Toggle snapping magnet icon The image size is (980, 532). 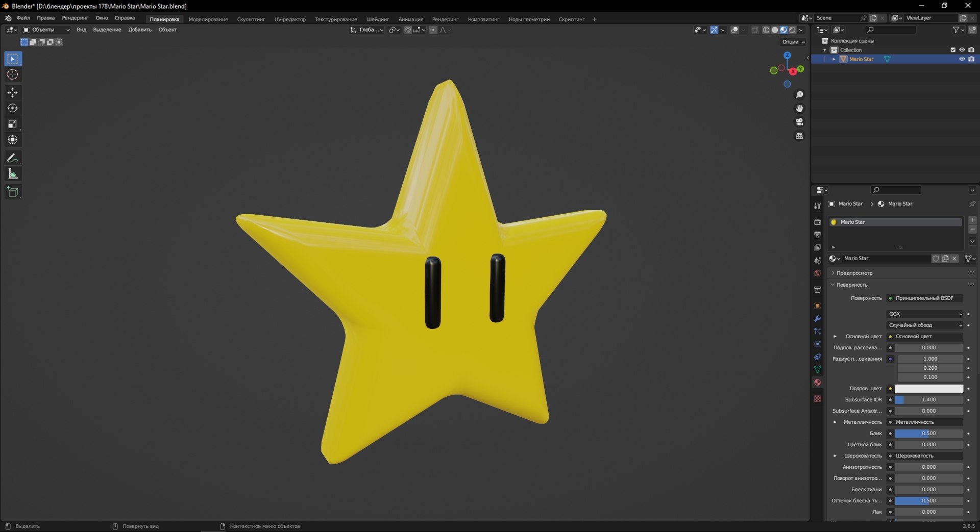tap(407, 30)
